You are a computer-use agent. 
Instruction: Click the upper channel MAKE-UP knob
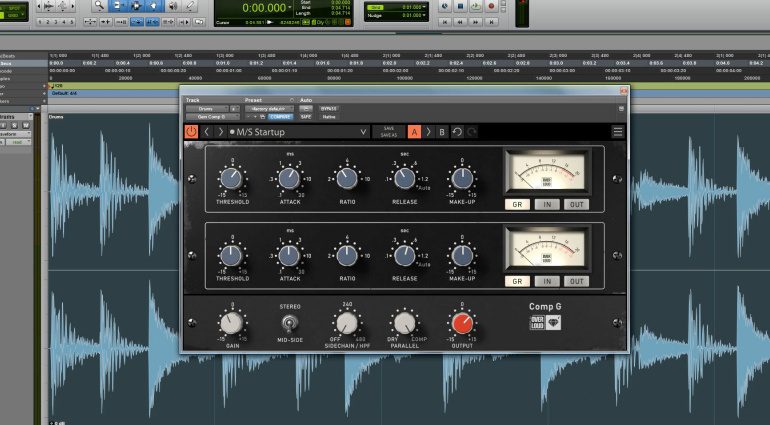tap(462, 179)
